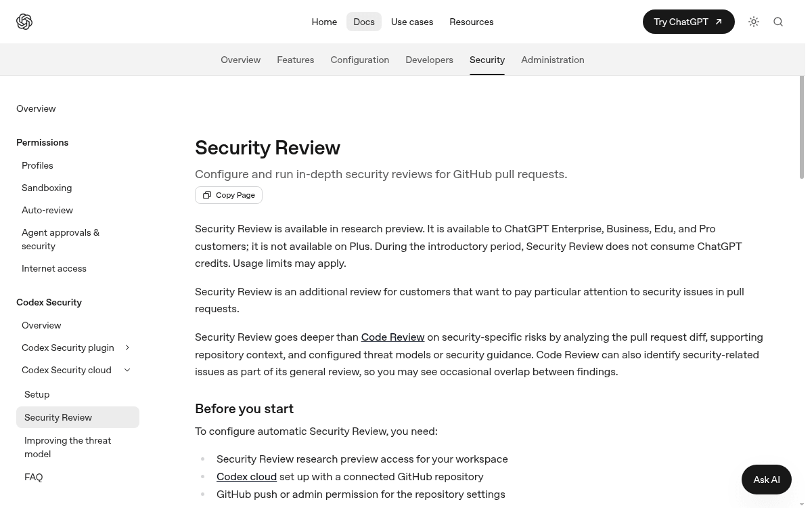Open the Resources menu item

472,22
